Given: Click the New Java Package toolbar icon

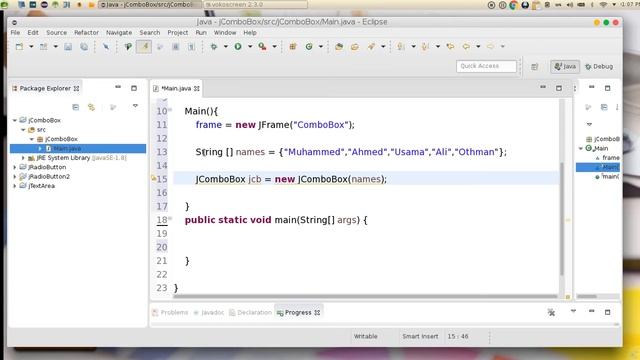Looking at the screenshot, I should click(293, 47).
